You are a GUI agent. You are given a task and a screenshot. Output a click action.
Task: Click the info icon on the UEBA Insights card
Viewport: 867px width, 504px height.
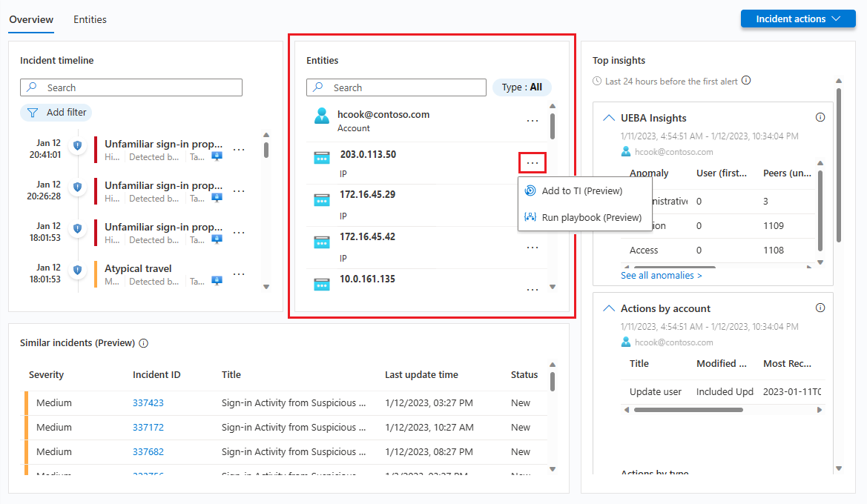[820, 116]
